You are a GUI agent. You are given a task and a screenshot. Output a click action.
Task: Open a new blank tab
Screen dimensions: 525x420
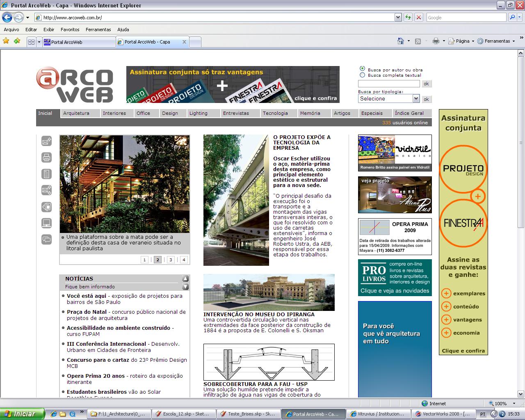point(195,42)
